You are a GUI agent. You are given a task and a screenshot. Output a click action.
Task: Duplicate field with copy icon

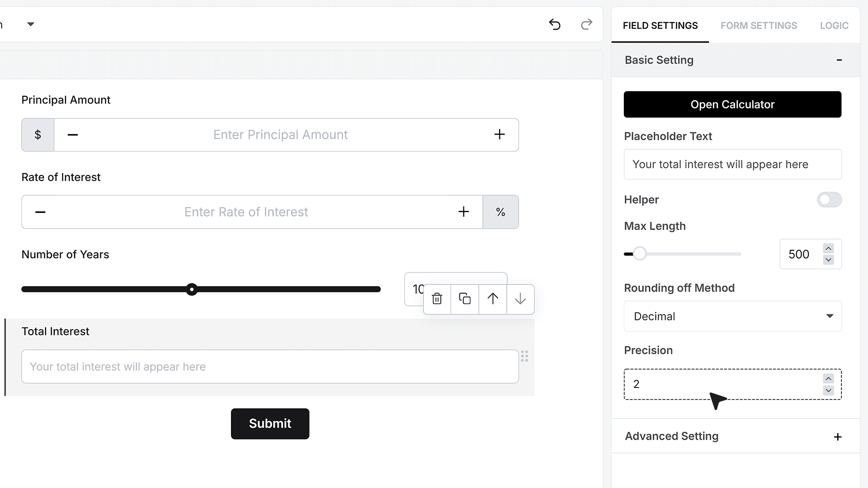point(465,299)
